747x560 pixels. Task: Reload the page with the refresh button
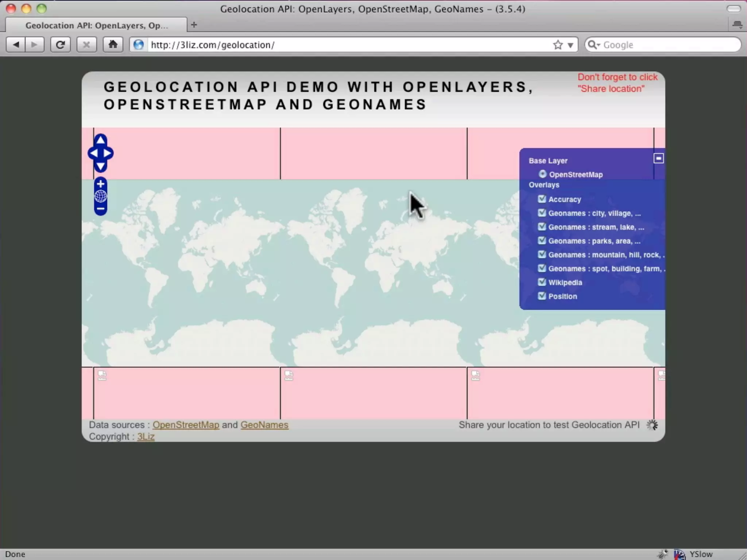pos(60,45)
